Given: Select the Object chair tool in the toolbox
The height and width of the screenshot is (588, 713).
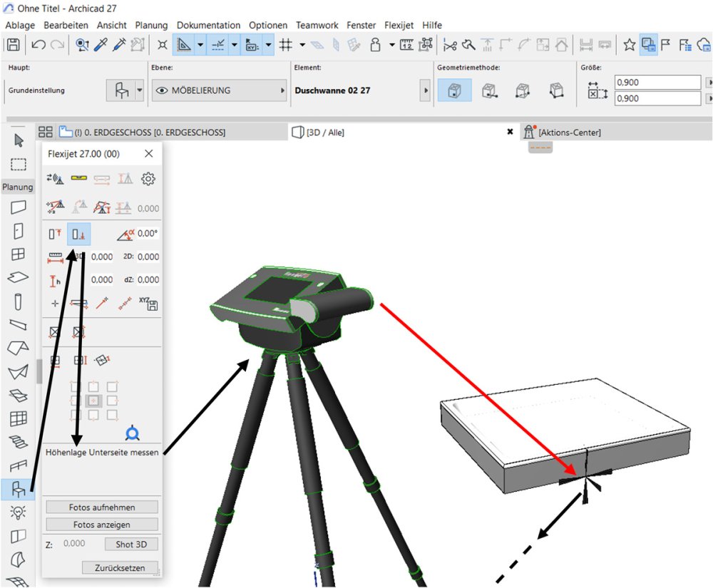Looking at the screenshot, I should [x=19, y=490].
